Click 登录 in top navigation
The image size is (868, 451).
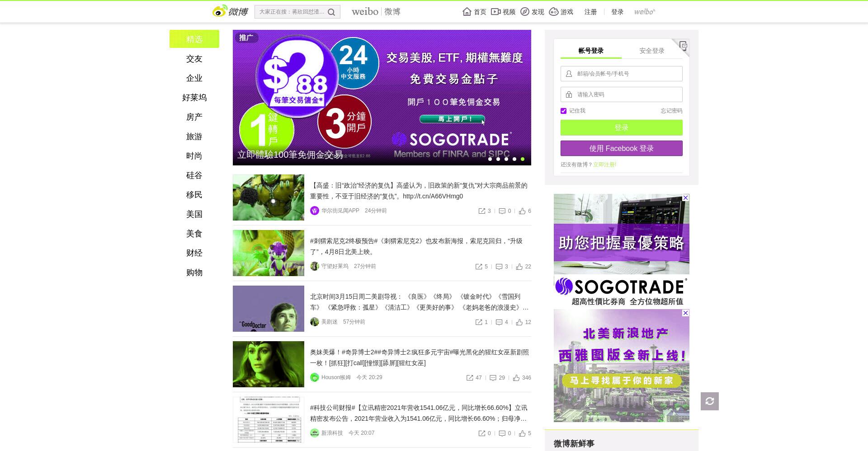(617, 12)
